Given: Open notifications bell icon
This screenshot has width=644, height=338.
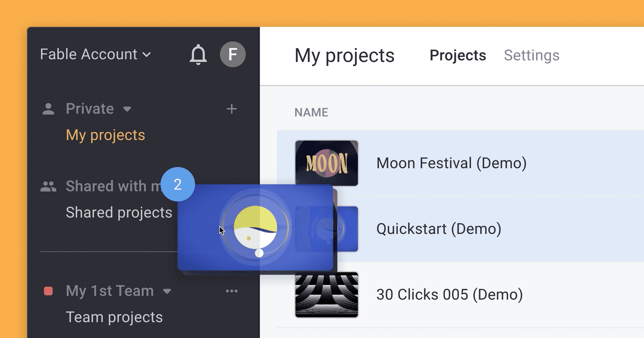Looking at the screenshot, I should click(x=198, y=55).
